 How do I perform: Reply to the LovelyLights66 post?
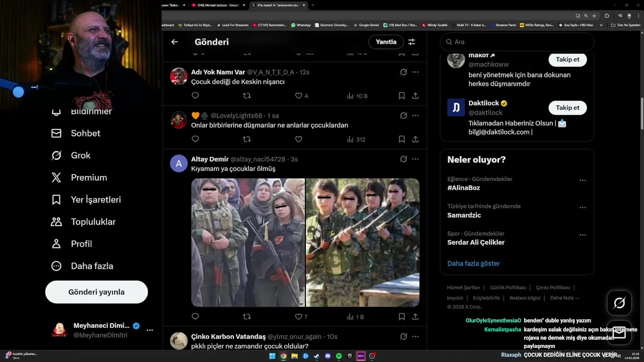point(195,139)
